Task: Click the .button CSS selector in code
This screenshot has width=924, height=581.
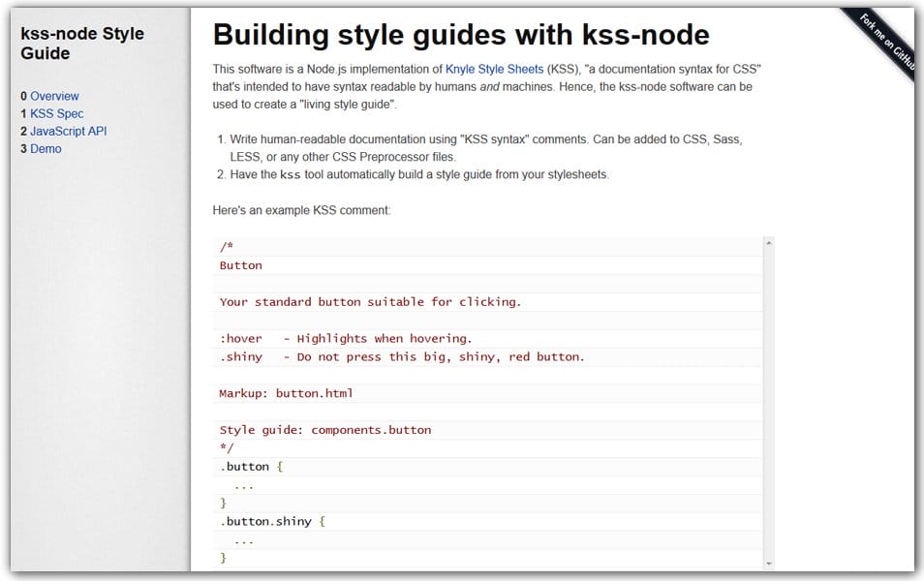Action: click(x=245, y=466)
